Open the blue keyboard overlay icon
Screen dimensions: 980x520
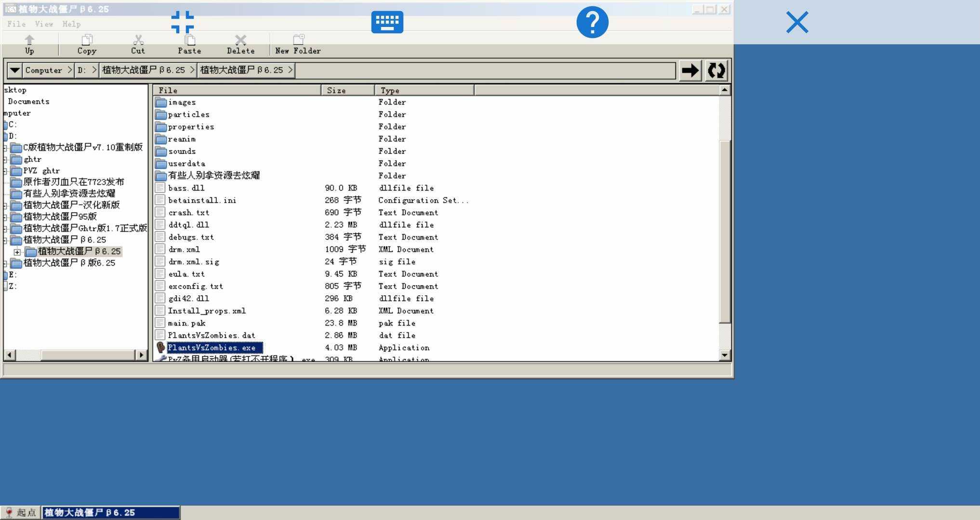[x=387, y=22]
